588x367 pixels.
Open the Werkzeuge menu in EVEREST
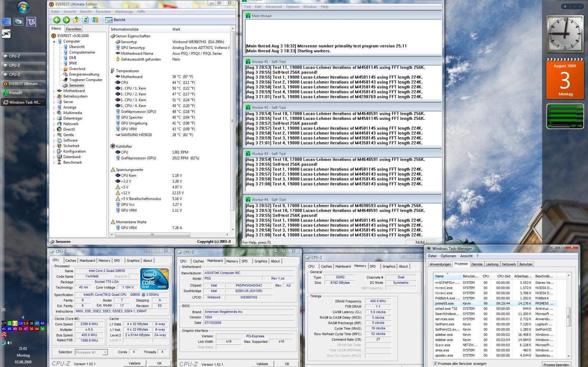[124, 12]
